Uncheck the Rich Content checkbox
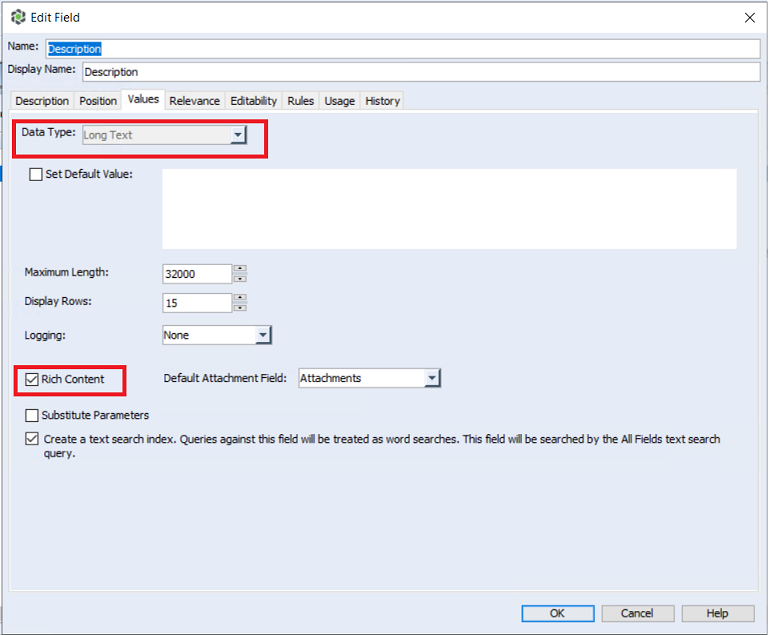 pyautogui.click(x=32, y=380)
